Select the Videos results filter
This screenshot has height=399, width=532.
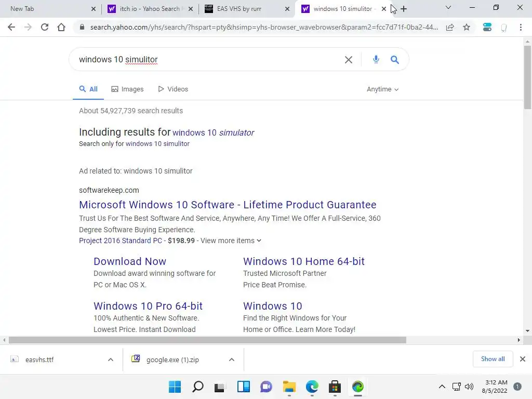tap(173, 89)
